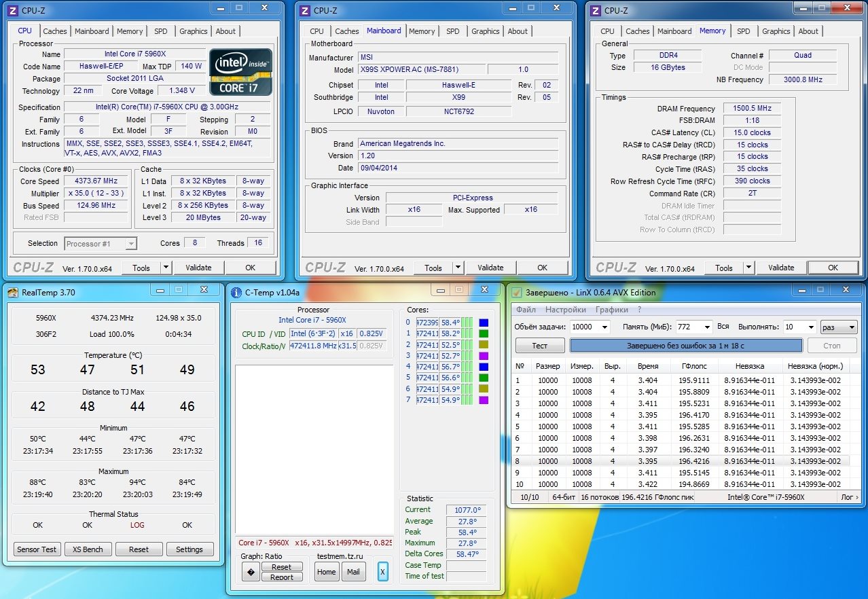Click the LinX checkmark title bar icon

(517, 293)
